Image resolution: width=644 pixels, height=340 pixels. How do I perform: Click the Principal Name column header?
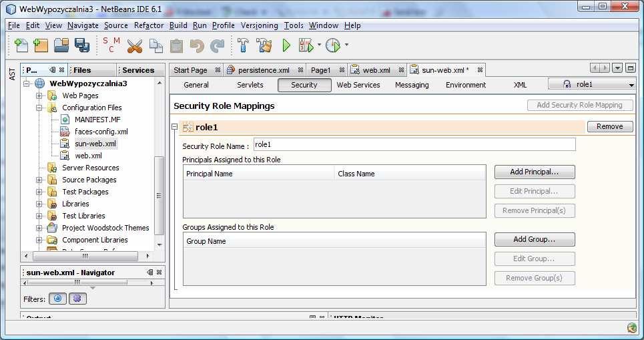pyautogui.click(x=258, y=174)
